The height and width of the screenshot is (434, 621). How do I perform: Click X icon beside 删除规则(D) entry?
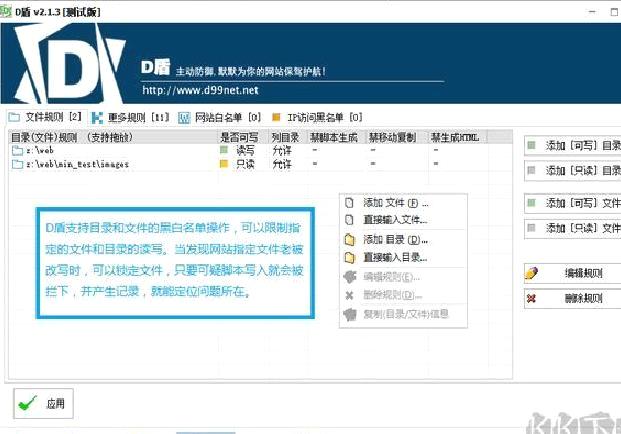click(349, 295)
